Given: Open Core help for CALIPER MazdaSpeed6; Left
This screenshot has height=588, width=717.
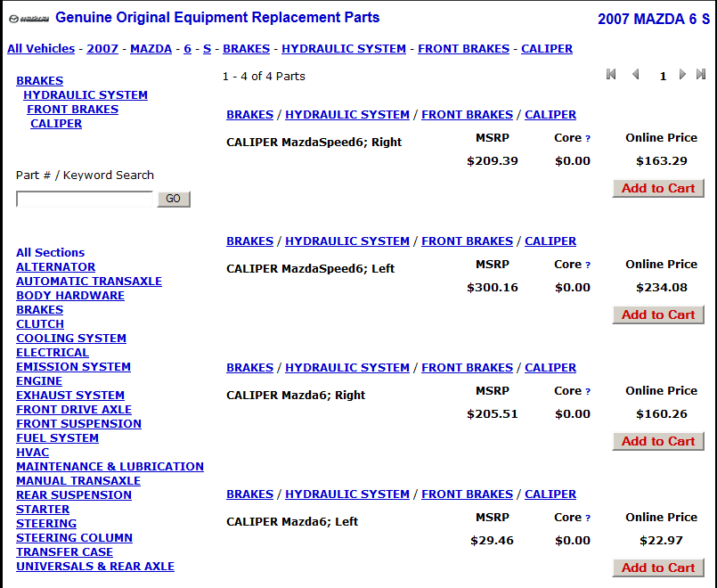Looking at the screenshot, I should pos(588,265).
